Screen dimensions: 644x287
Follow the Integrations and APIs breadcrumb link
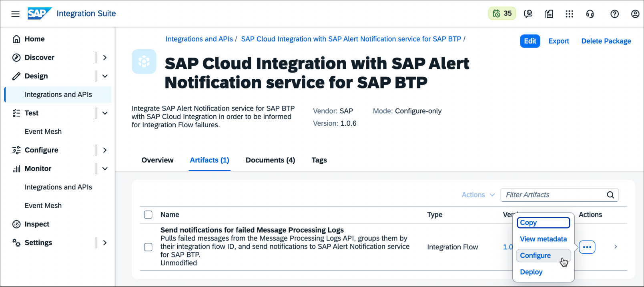(x=199, y=39)
